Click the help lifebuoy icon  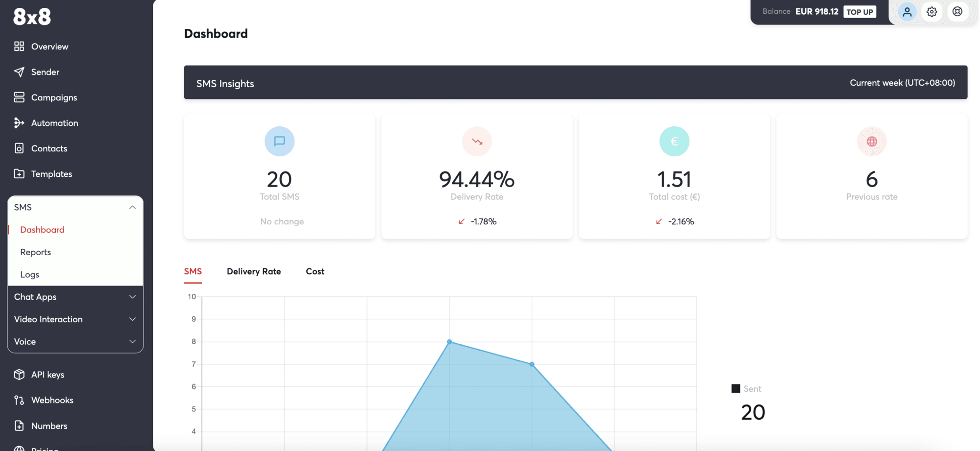[957, 12]
